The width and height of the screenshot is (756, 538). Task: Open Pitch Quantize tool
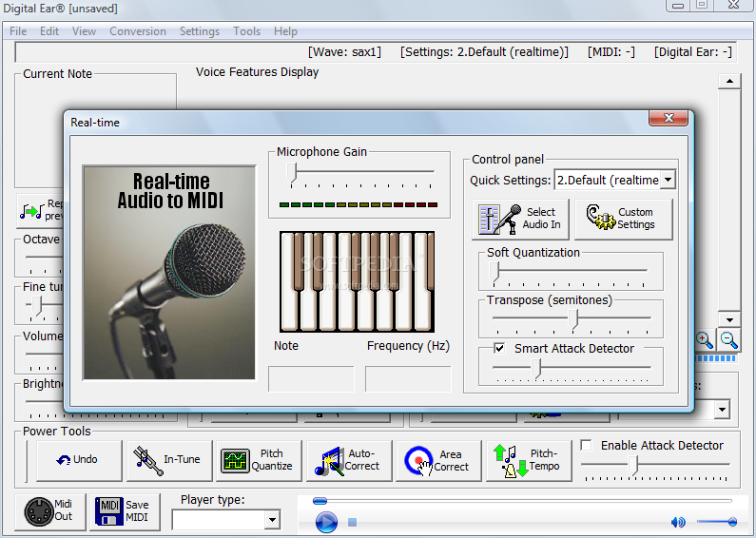[x=259, y=460]
